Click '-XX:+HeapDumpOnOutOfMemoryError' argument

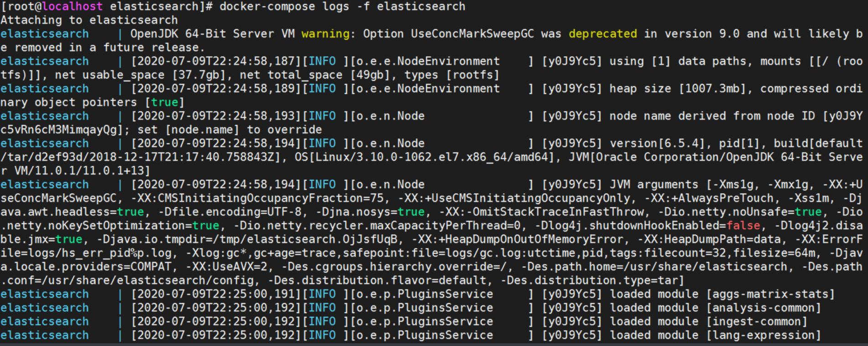pos(517,239)
